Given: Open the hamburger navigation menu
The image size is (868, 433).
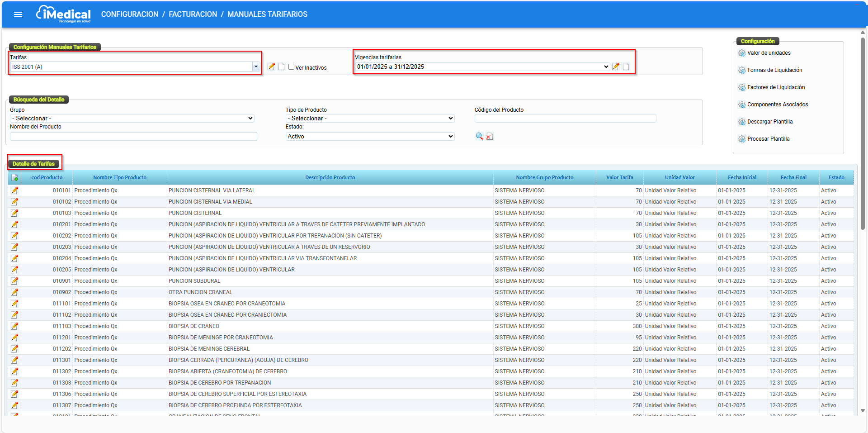Looking at the screenshot, I should point(18,14).
